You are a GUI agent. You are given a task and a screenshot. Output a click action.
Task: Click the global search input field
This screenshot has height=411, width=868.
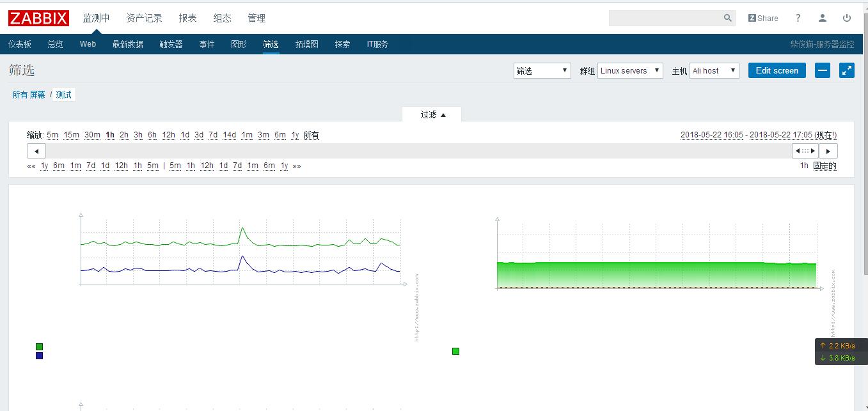[x=665, y=18]
